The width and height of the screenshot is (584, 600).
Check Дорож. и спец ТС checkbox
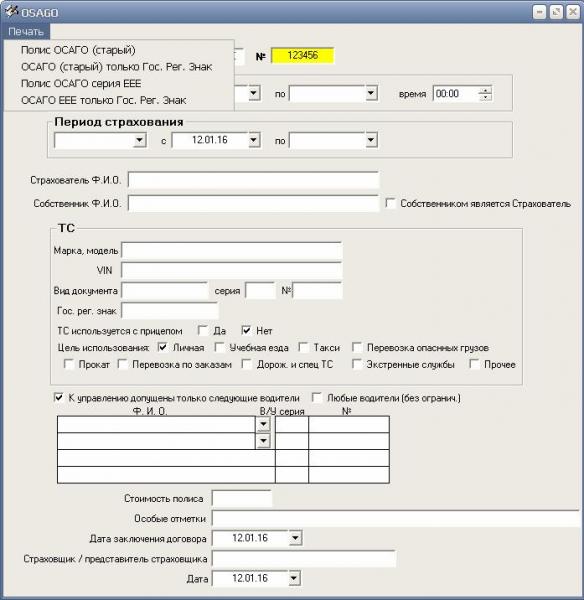(x=246, y=364)
